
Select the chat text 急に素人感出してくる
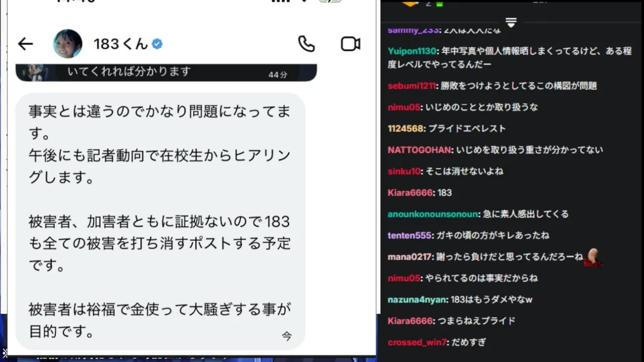click(526, 214)
